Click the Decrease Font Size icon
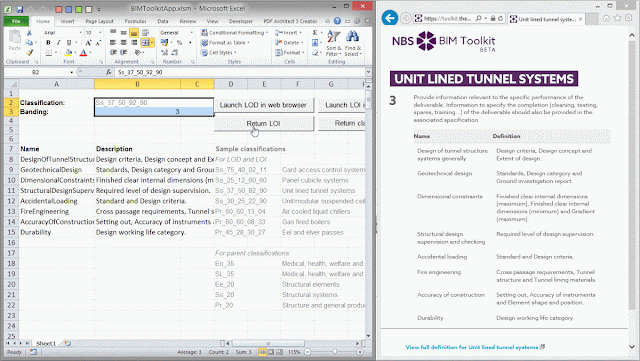 tap(98, 42)
